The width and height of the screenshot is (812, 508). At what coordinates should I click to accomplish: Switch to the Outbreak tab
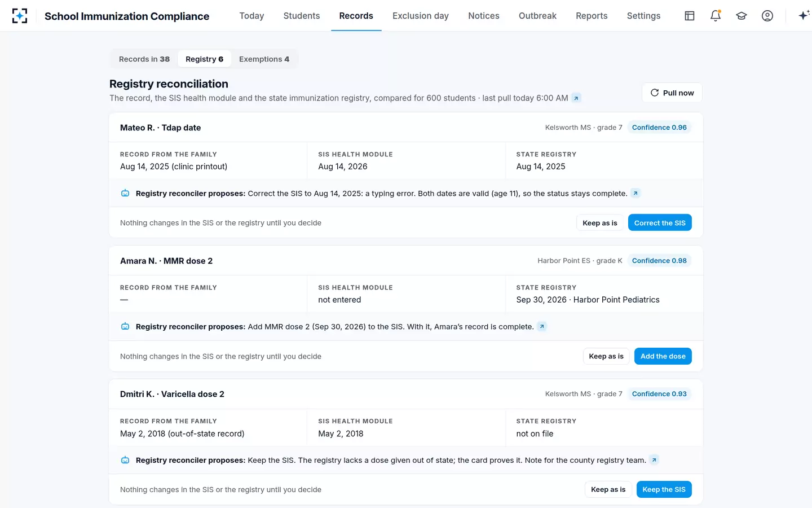pyautogui.click(x=537, y=16)
